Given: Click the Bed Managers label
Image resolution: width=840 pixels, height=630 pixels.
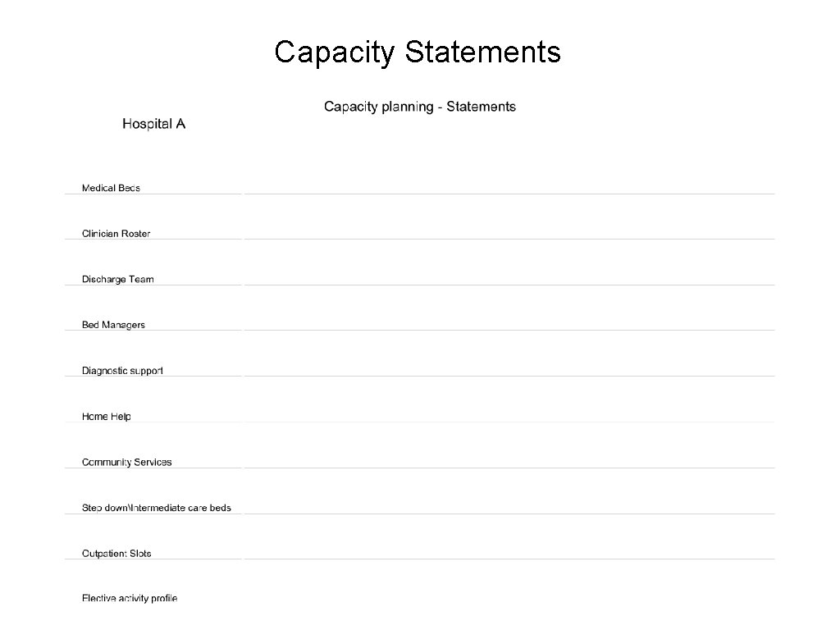Looking at the screenshot, I should (113, 325).
